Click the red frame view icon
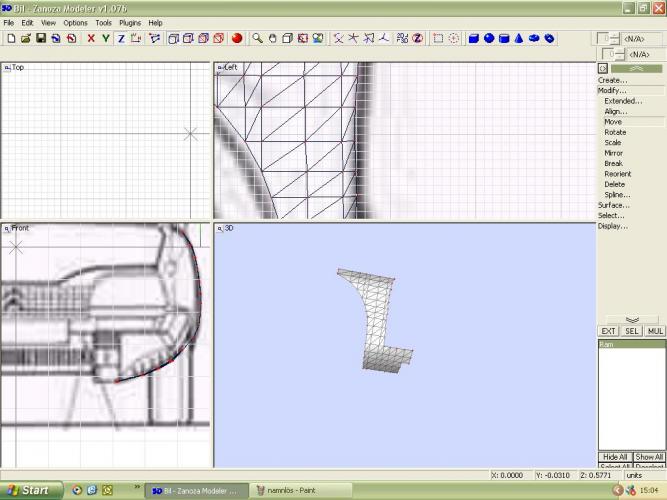This screenshot has width=667, height=500. tap(302, 39)
